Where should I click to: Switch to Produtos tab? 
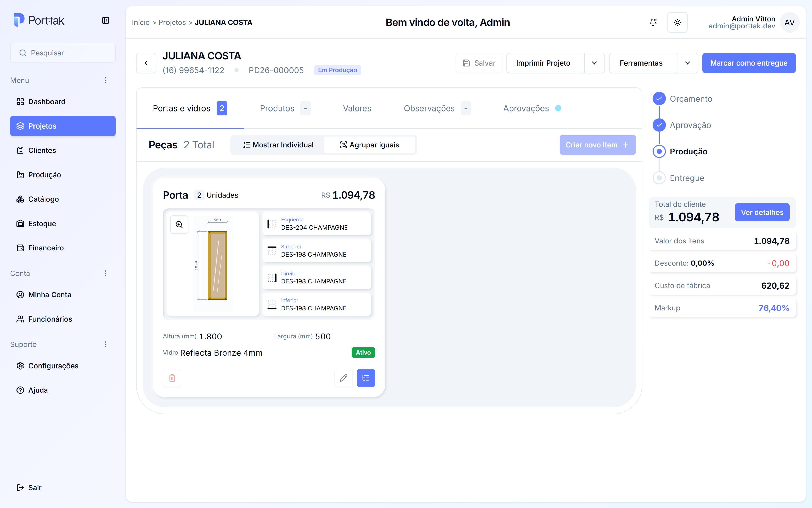285,108
